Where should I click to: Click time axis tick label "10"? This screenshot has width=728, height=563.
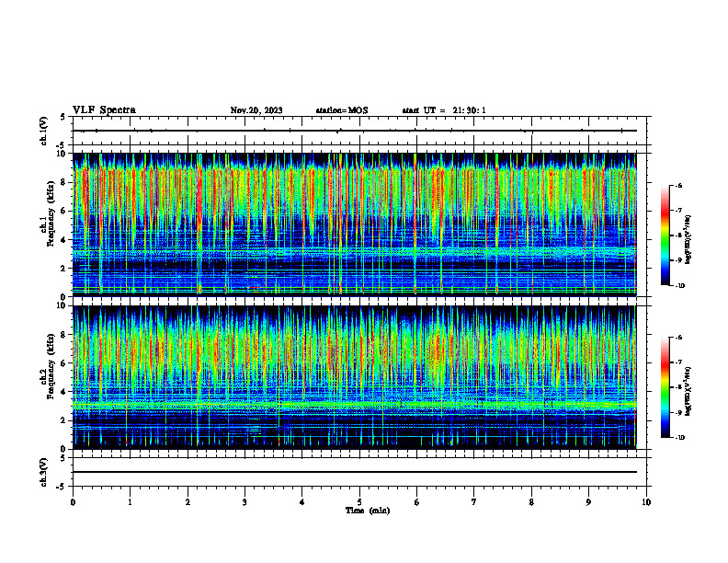click(646, 502)
